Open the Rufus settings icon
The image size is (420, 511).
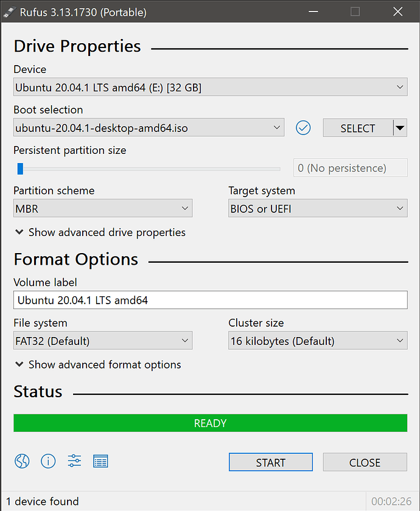[x=74, y=461]
